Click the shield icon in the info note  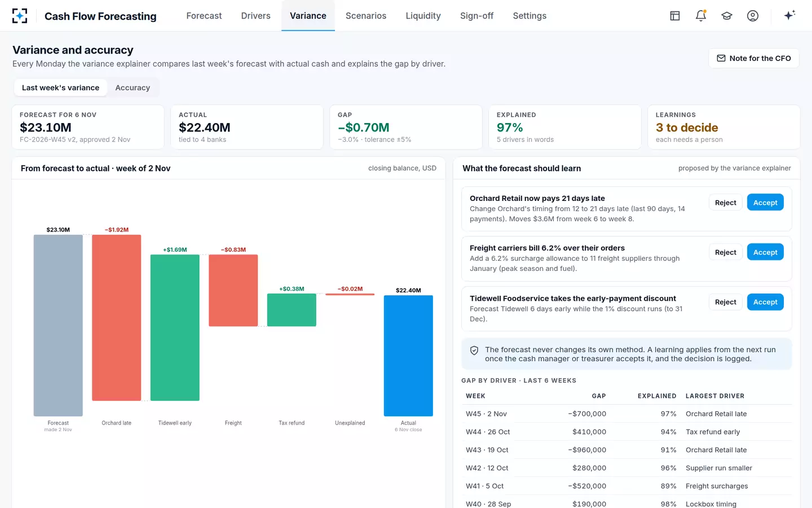[x=474, y=351]
